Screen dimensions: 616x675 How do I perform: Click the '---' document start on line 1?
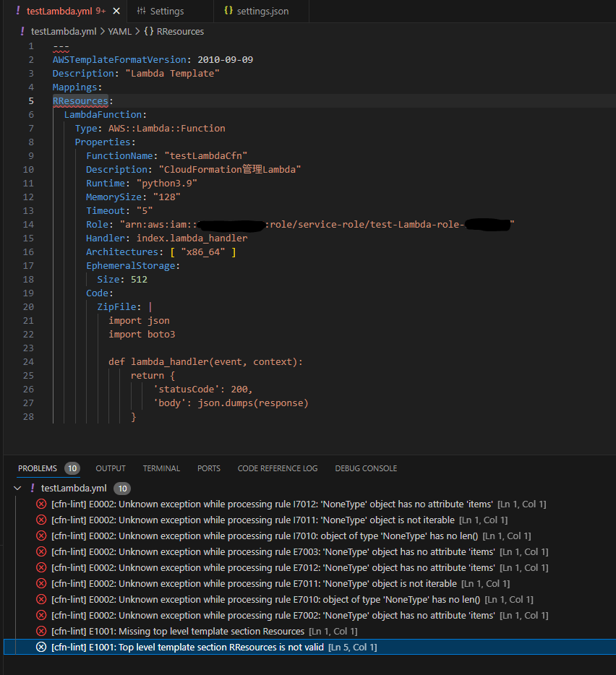click(61, 46)
